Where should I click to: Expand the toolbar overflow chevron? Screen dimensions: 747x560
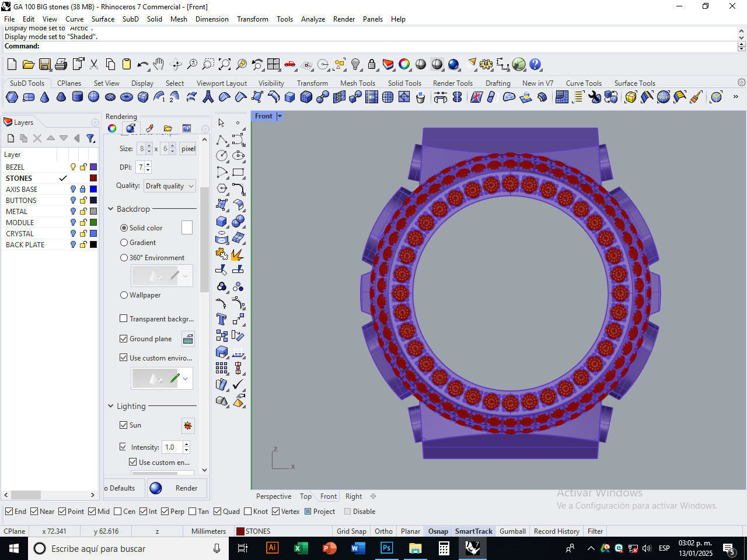[735, 97]
